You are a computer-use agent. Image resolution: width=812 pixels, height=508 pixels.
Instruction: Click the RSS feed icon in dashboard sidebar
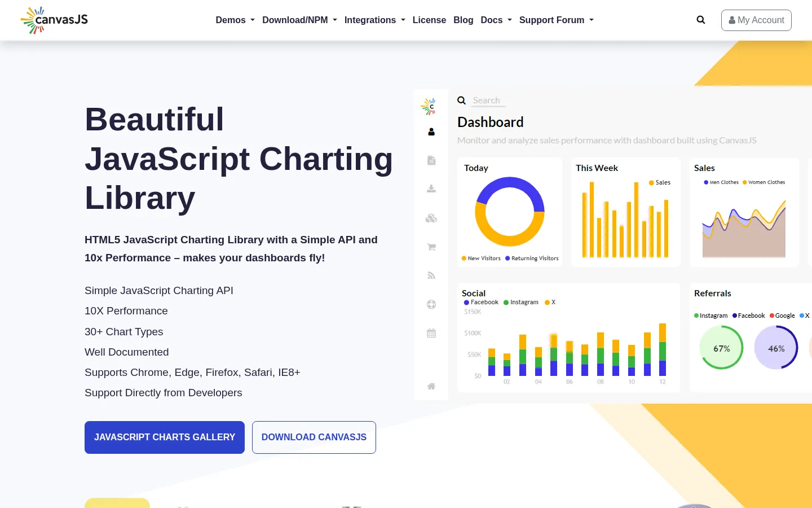click(x=431, y=275)
